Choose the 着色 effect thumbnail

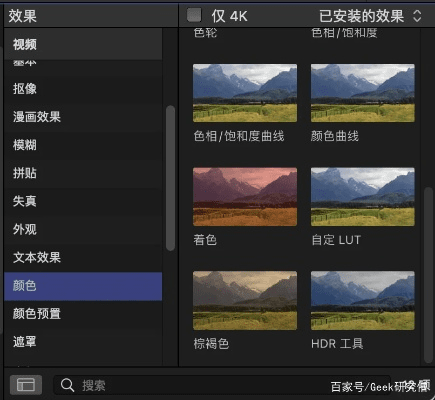[x=245, y=197]
